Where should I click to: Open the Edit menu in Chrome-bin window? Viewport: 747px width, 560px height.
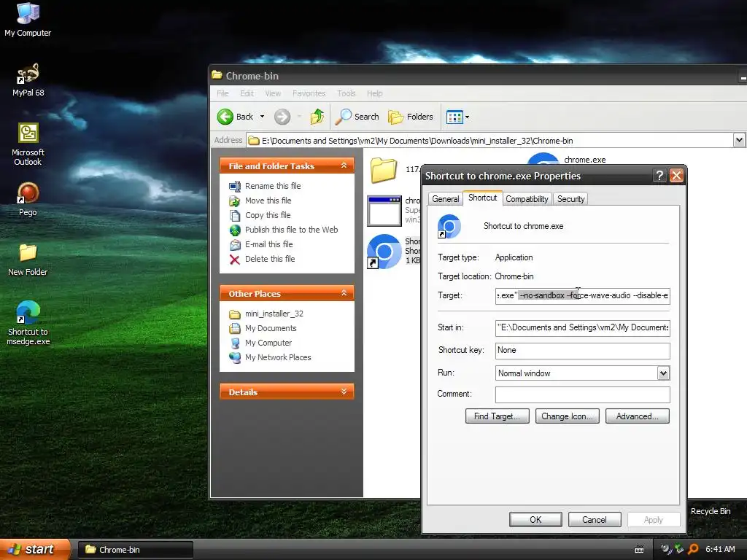[247, 93]
